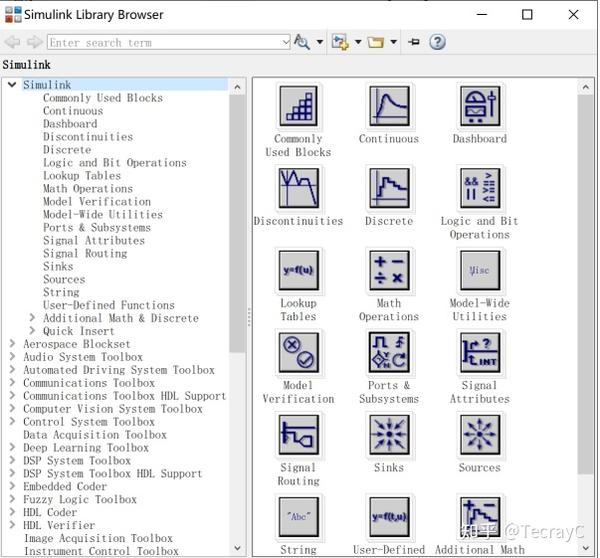This screenshot has width=600, height=558.
Task: Click the new model toolbar icon
Action: 339,42
